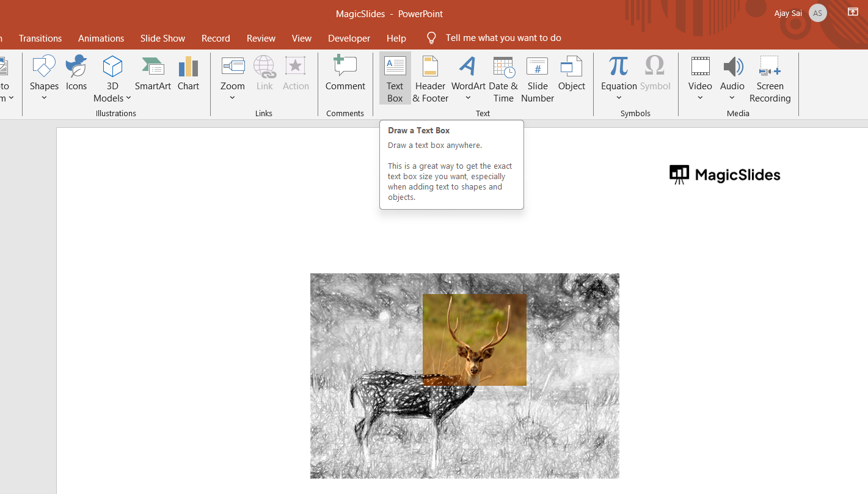Screen dimensions: 868x494
Task: Open the Developer tab
Action: pos(349,38)
